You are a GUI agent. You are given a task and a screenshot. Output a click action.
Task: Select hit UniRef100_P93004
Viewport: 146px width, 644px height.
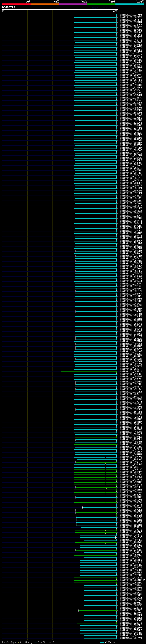click(x=131, y=108)
